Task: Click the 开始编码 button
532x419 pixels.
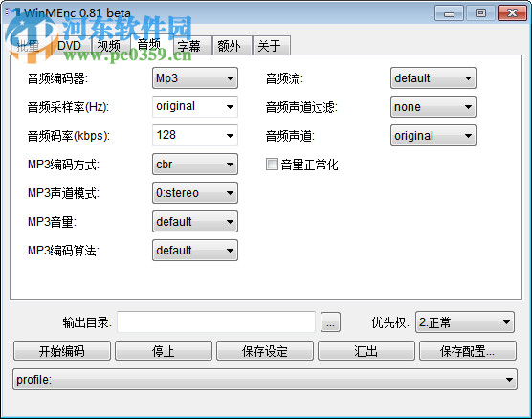Action: tap(62, 351)
